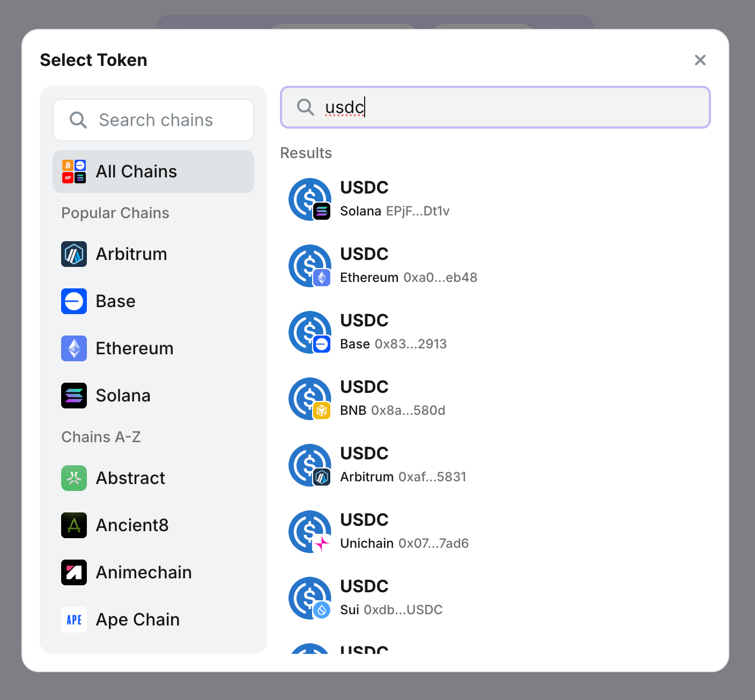Screen dimensions: 755x700
Task: Click the Search chains input field
Action: click(x=153, y=120)
